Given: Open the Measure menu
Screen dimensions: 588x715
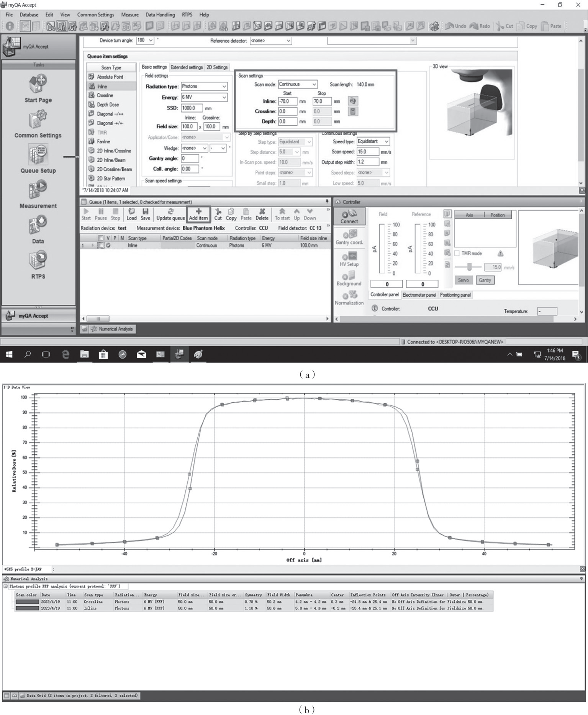Looking at the screenshot, I should (x=130, y=15).
